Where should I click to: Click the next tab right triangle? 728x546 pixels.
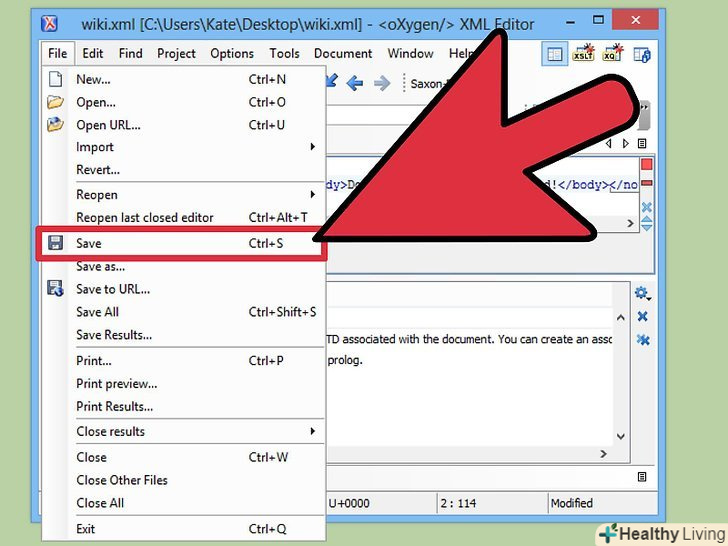(x=625, y=143)
